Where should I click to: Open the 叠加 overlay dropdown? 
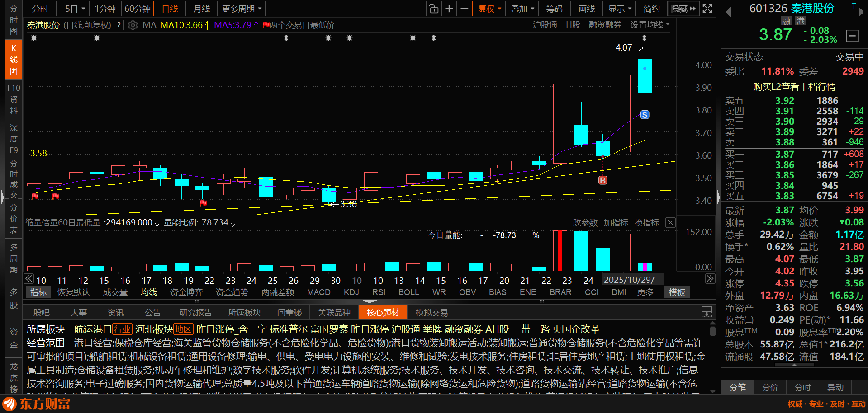tap(522, 9)
